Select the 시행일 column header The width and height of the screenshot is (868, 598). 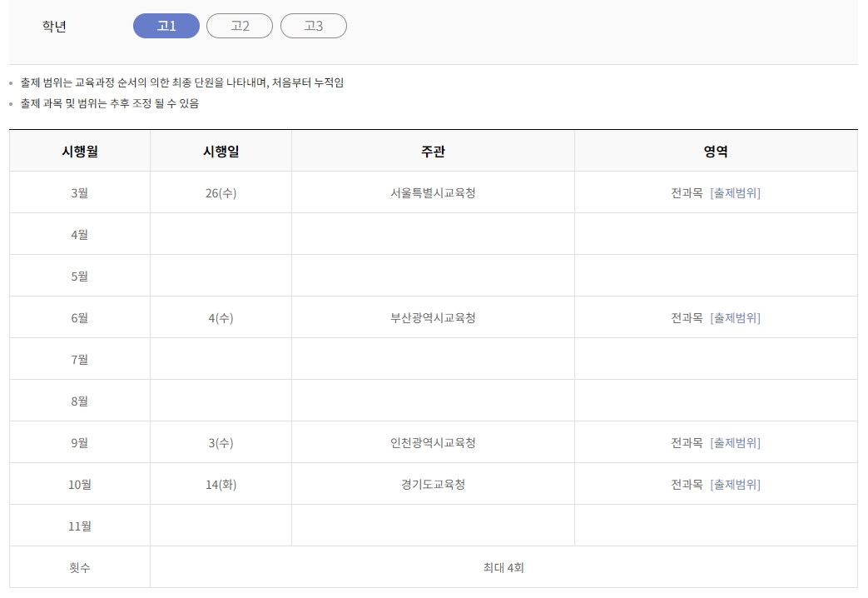coord(220,150)
